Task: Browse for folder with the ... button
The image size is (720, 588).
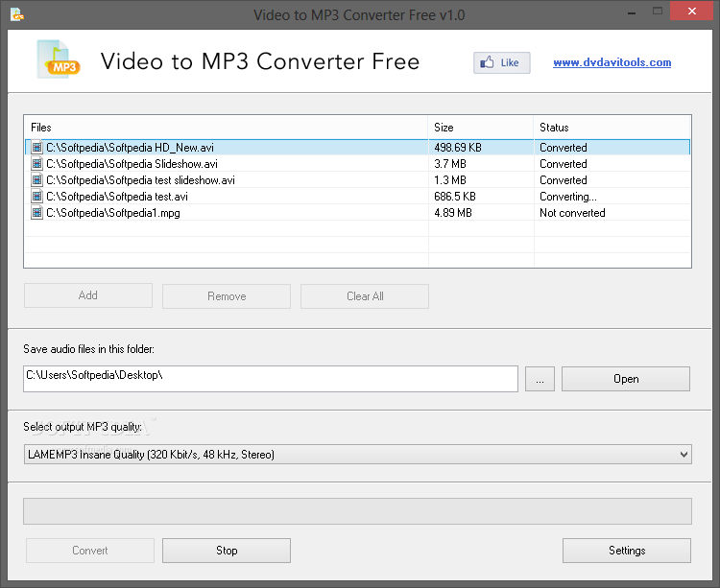Action: point(540,379)
